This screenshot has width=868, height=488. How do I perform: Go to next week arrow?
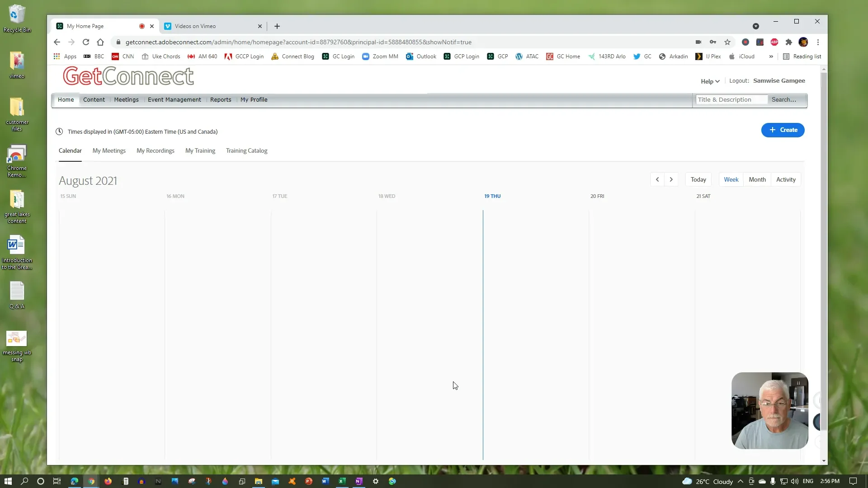671,179
